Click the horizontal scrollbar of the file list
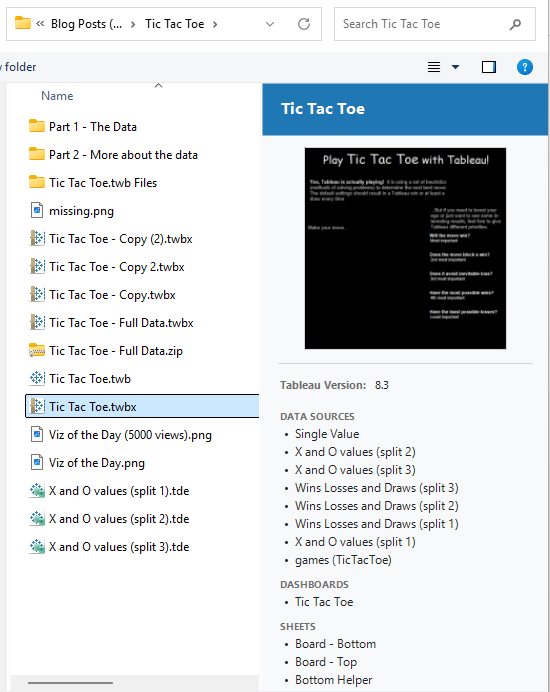This screenshot has width=550, height=692. pos(71,683)
